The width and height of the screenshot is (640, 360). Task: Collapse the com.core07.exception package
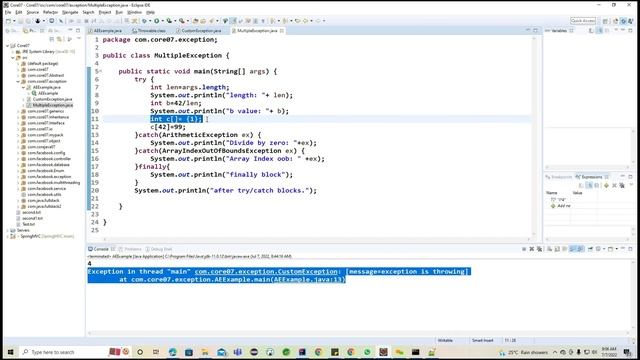click(18, 81)
